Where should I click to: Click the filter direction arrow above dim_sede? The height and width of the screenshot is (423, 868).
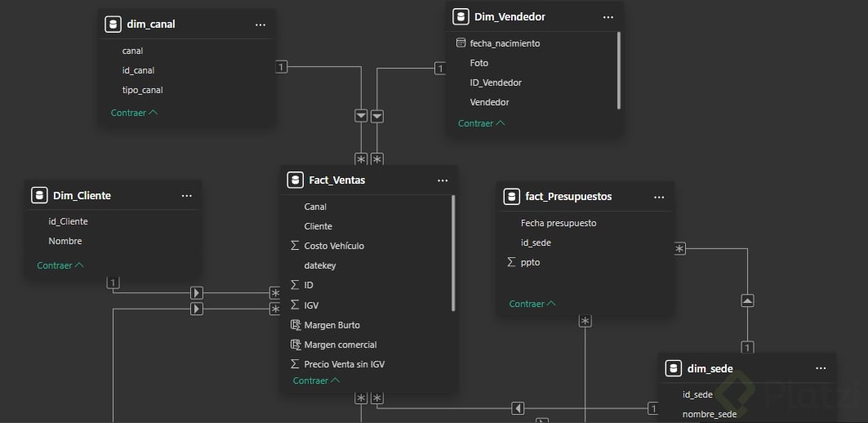(x=747, y=301)
